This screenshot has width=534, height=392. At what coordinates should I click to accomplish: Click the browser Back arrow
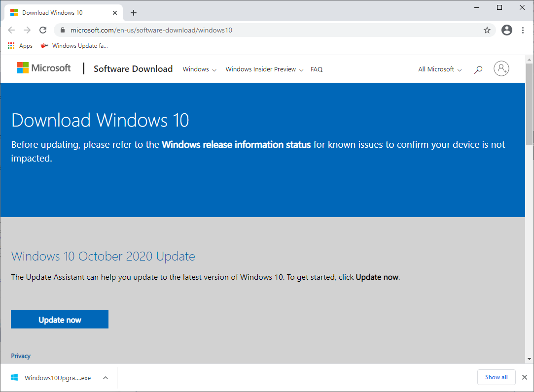pos(11,30)
